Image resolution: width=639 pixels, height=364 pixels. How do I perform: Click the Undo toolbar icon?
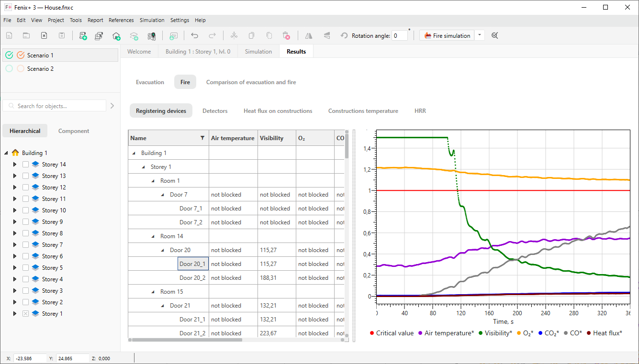tap(195, 35)
